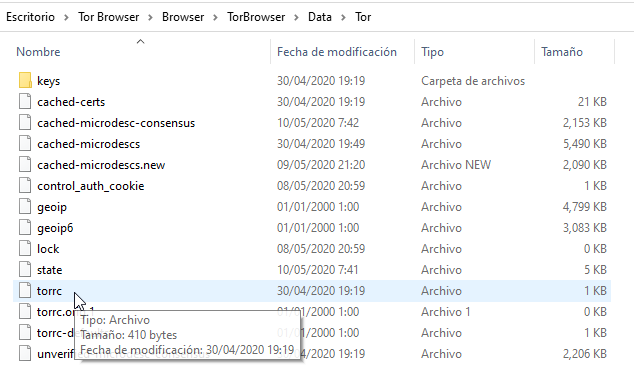Go to Escritorio in address bar
This screenshot has height=376, width=634.
[30, 17]
